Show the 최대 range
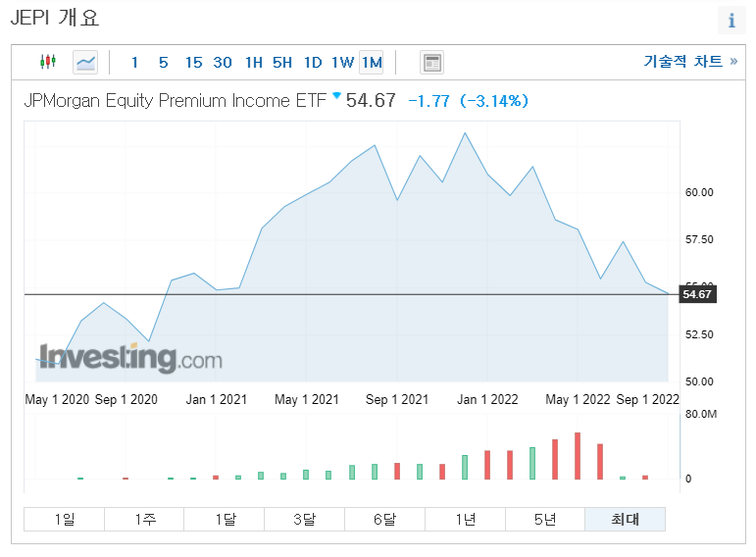The image size is (756, 557). point(626,519)
